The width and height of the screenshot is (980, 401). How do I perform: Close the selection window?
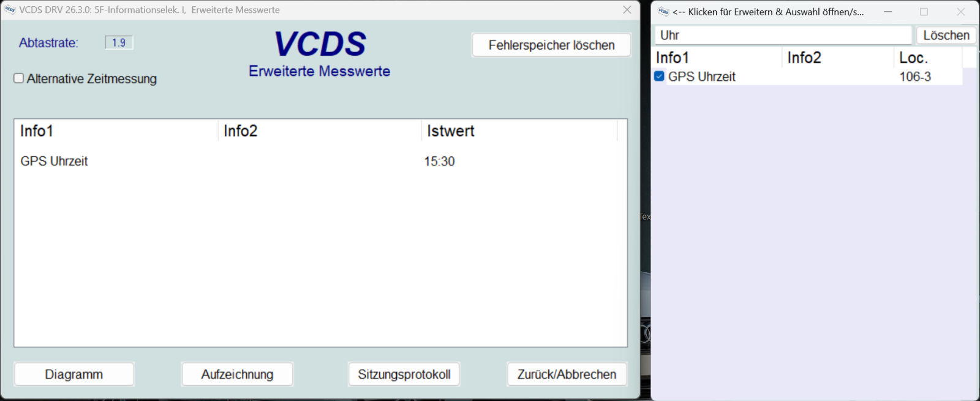(960, 12)
